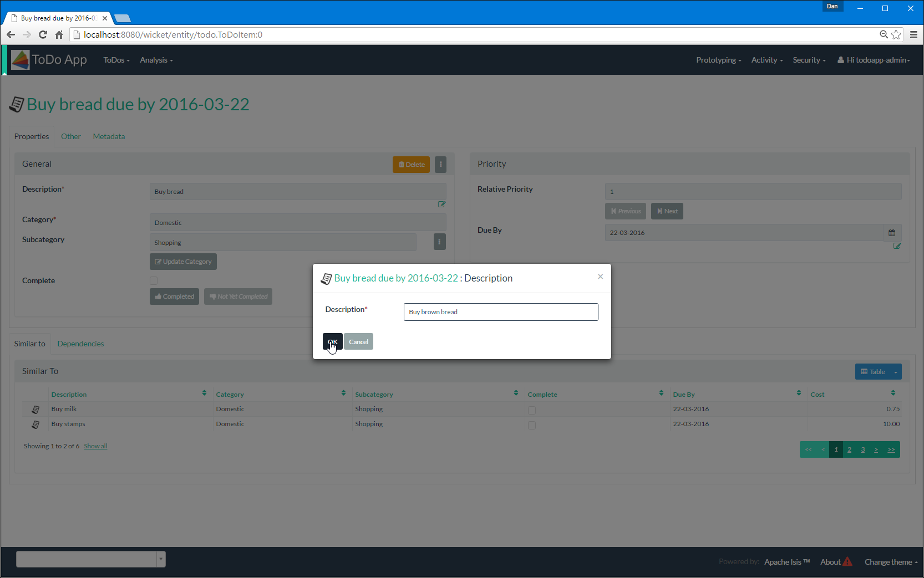The image size is (924, 578).
Task: Open the Change theme dropdown
Action: 891,562
